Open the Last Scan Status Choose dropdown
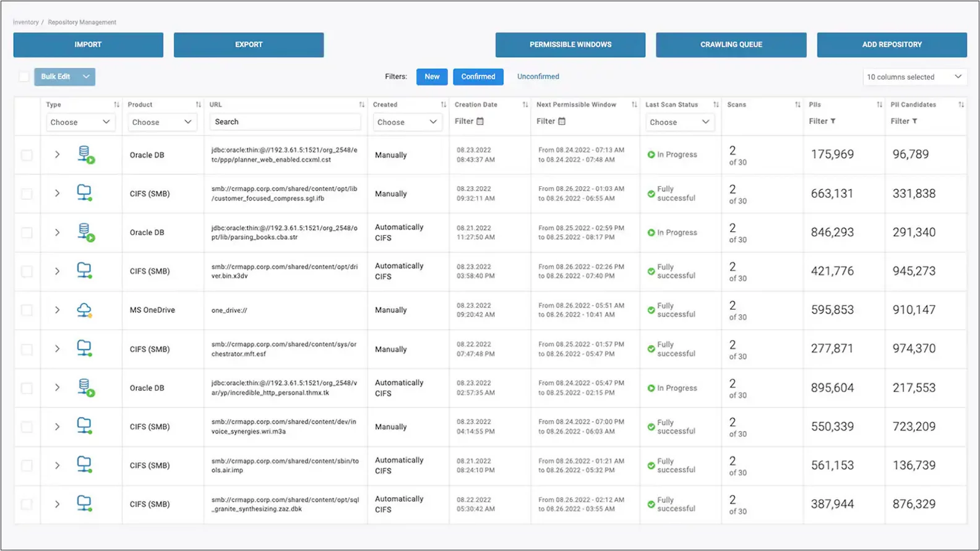This screenshot has width=980, height=551. click(x=679, y=122)
